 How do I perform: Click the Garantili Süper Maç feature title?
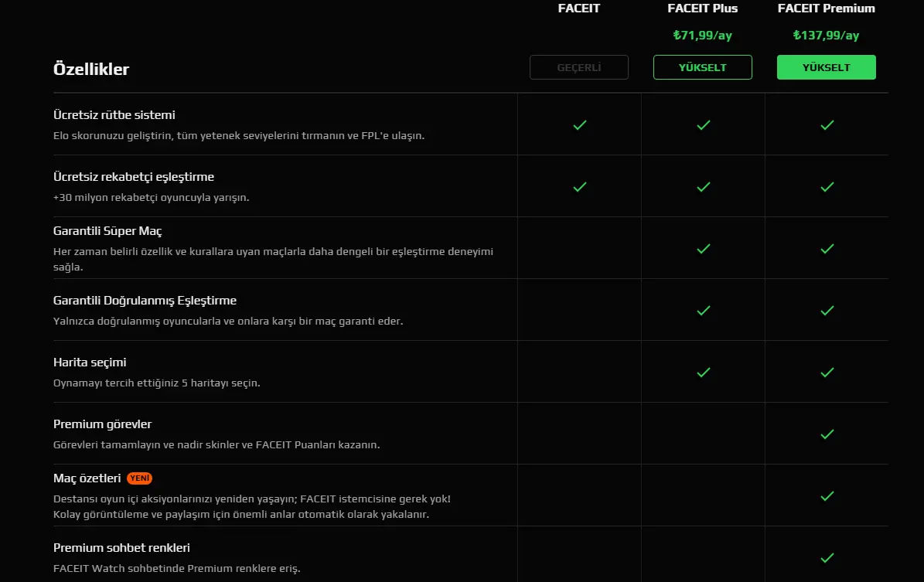pos(107,231)
